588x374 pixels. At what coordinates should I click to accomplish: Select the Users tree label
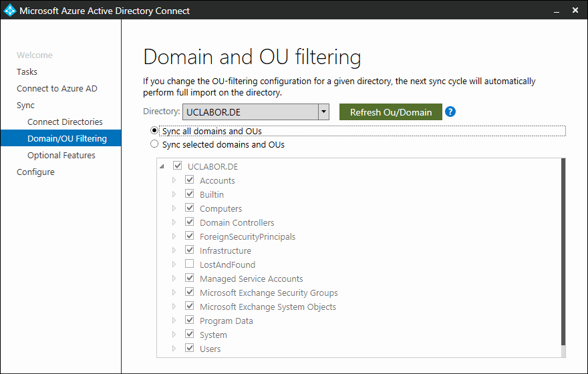pyautogui.click(x=210, y=349)
